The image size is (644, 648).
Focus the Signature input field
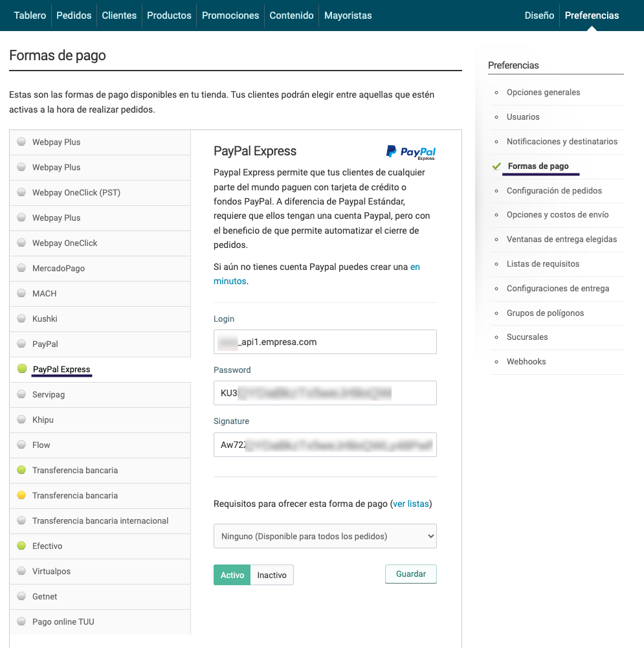(325, 445)
